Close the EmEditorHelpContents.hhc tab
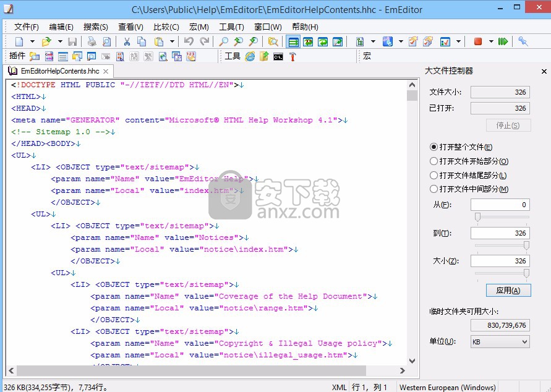Viewport: 551px width, 392px height. click(x=106, y=72)
